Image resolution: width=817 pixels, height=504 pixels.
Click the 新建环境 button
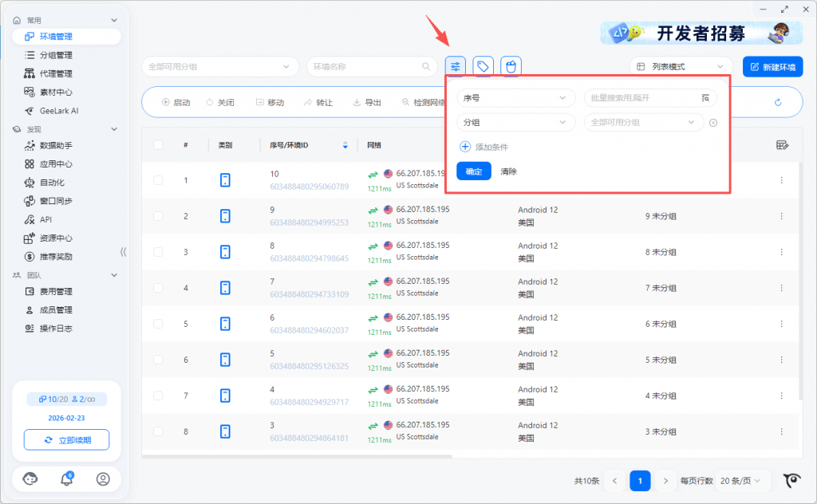tap(772, 66)
